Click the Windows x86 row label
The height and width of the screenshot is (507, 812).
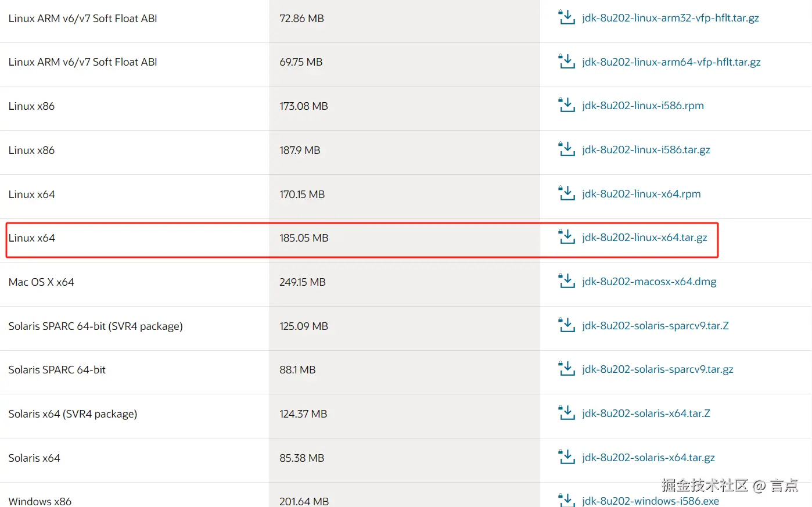39,501
